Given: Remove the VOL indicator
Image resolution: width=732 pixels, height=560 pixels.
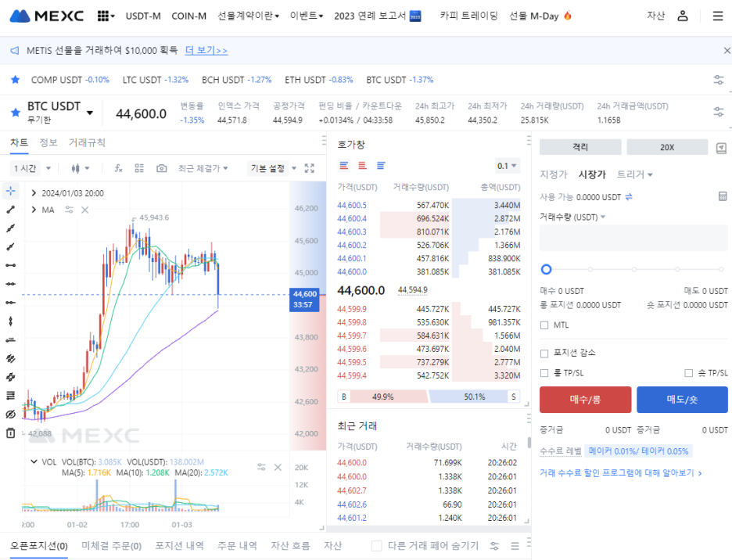Looking at the screenshot, I should pos(278,467).
